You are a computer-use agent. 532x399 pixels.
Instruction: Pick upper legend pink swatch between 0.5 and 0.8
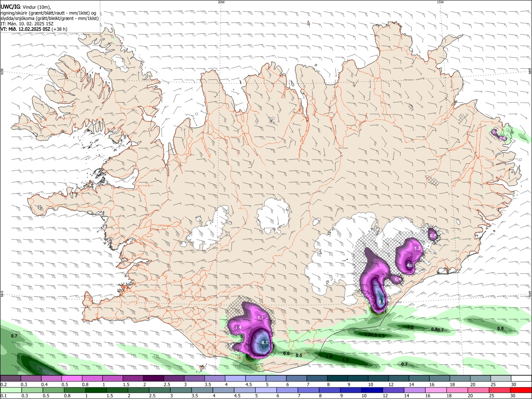tap(71, 379)
